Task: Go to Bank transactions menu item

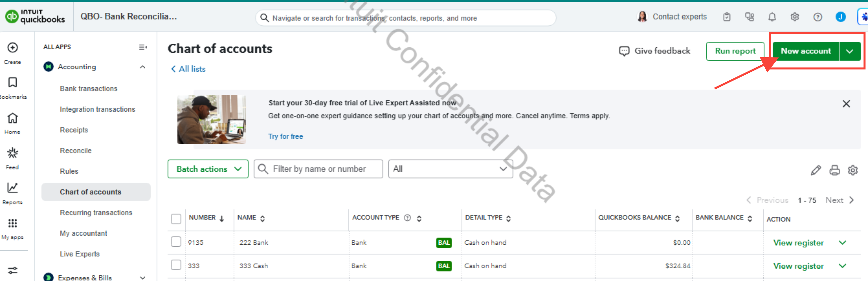Action: pyautogui.click(x=89, y=89)
